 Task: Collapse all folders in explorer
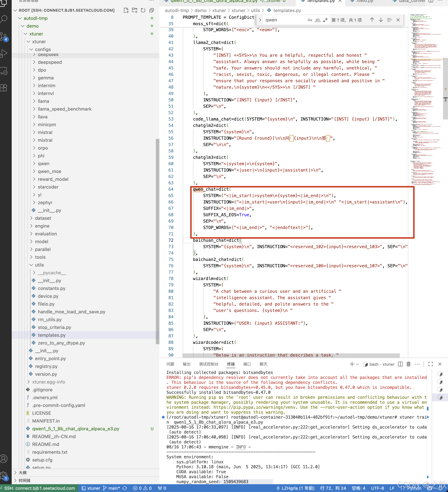point(151,10)
